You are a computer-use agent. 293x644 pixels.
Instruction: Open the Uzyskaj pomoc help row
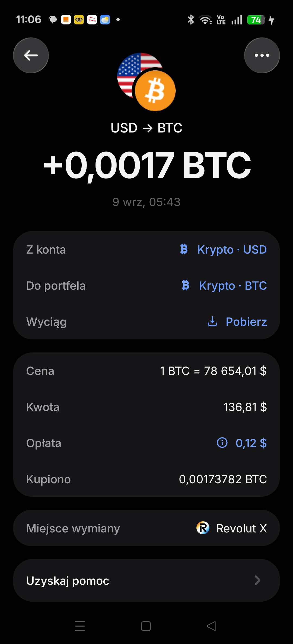pos(146,580)
